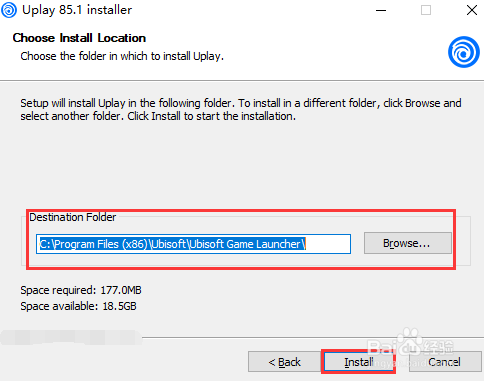The height and width of the screenshot is (381, 484).
Task: Click the Destination Folder path field
Action: 193,244
